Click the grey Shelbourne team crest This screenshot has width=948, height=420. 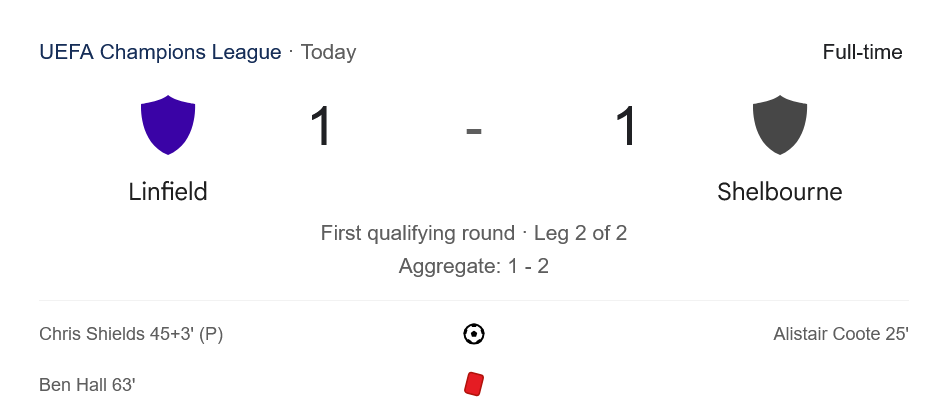point(779,125)
